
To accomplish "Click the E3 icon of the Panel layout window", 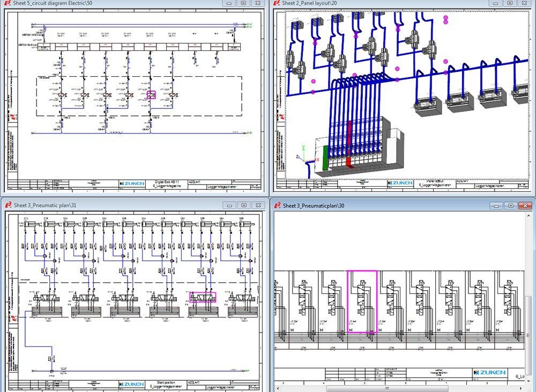I will tap(277, 3).
